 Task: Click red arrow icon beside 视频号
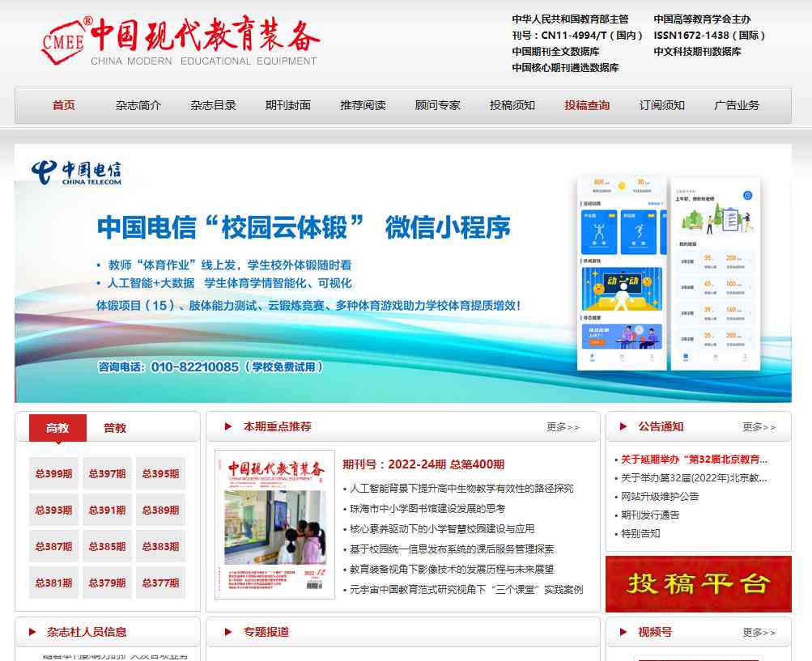[623, 632]
